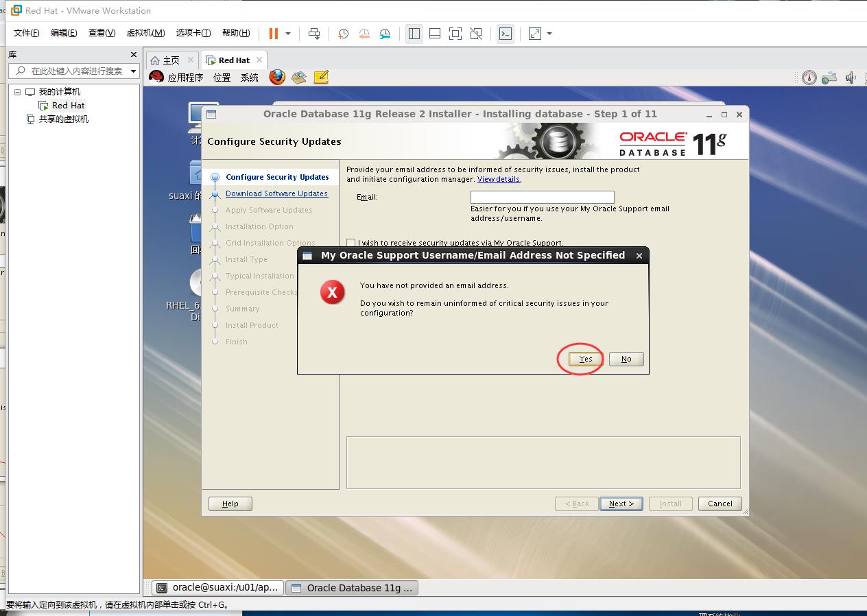The width and height of the screenshot is (867, 616).
Task: Open the 查看(V) menu
Action: [102, 33]
